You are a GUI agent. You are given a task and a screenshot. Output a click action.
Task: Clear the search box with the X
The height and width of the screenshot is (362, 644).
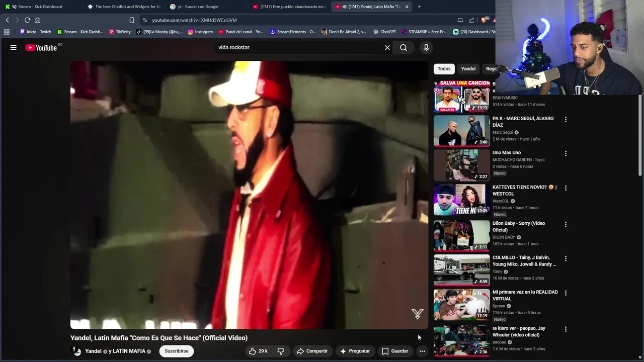tap(387, 47)
